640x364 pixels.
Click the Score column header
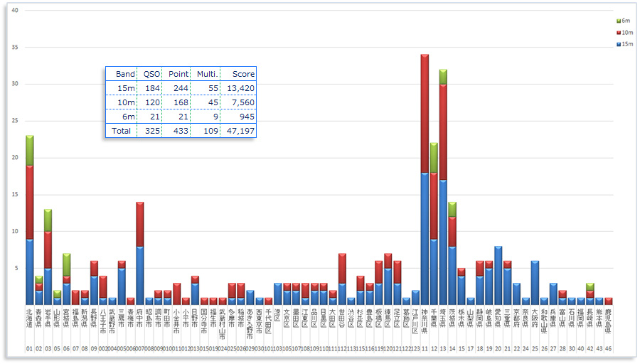pyautogui.click(x=241, y=74)
